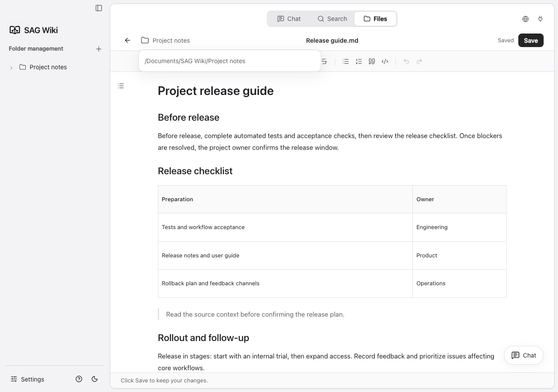Click the Tests and workflow acceptance cell

click(x=285, y=227)
